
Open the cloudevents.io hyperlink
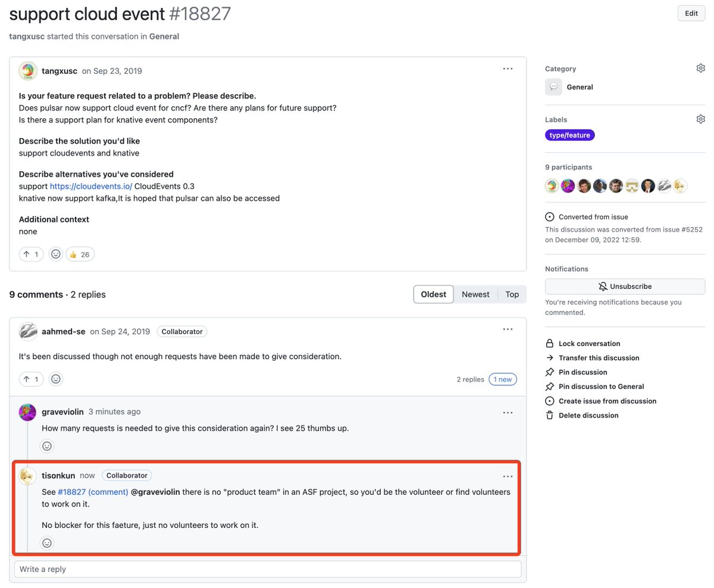(91, 185)
